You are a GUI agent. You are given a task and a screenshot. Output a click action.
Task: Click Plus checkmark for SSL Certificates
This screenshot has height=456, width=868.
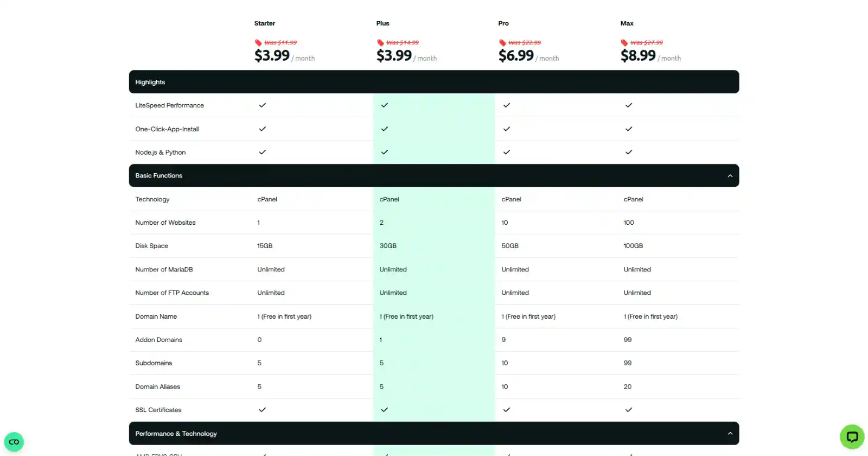(x=385, y=410)
